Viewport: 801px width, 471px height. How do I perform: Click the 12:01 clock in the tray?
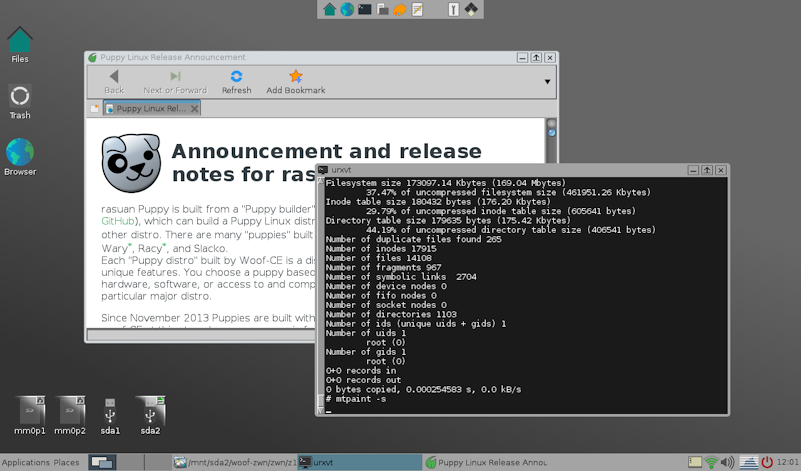(788, 462)
